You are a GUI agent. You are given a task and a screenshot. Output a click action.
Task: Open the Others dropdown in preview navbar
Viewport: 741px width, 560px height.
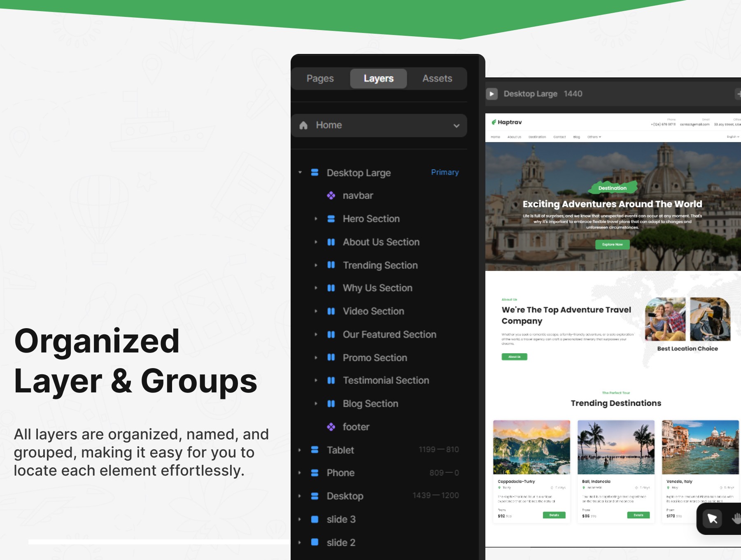[594, 137]
